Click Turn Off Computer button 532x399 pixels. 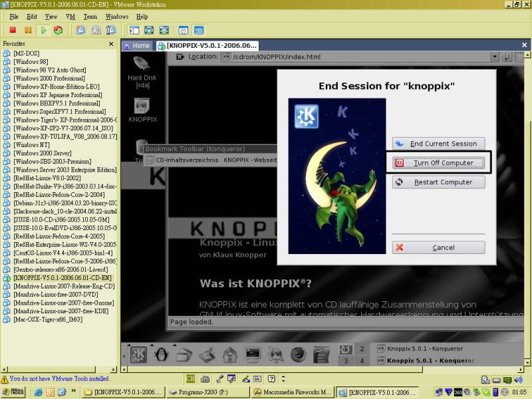click(439, 163)
